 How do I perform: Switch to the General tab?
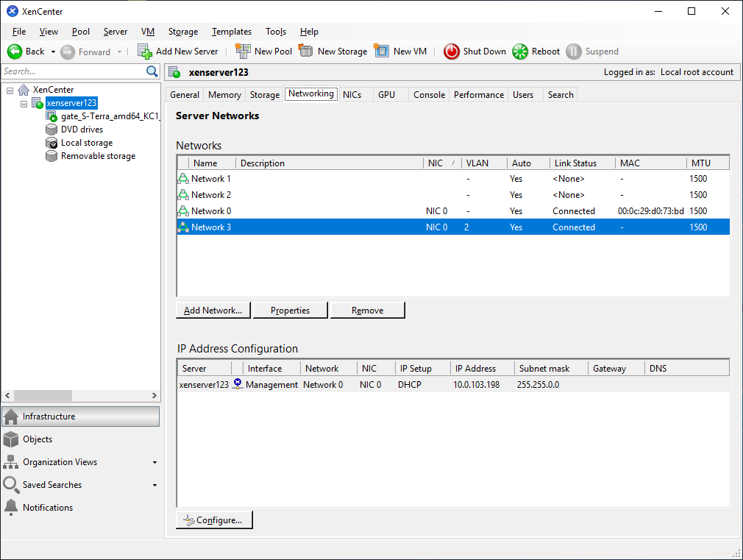[185, 95]
